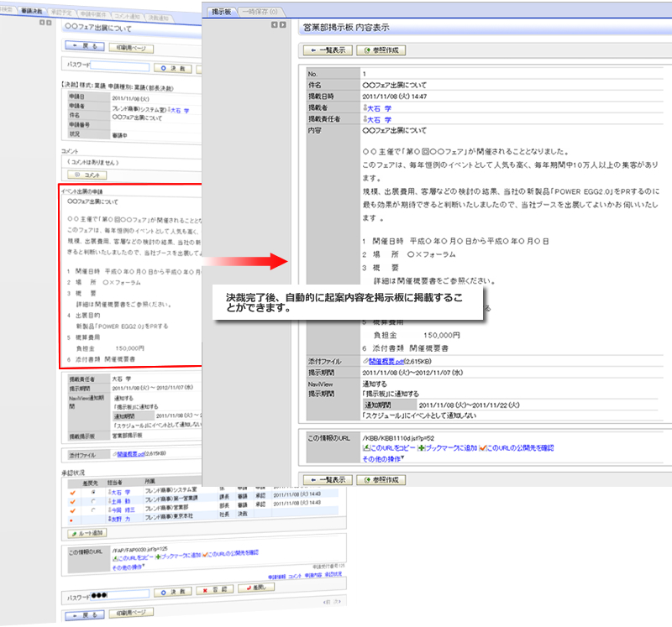This screenshot has width=672, height=627.
Task: Open 牧野 力 approver link
Action: 120,519
